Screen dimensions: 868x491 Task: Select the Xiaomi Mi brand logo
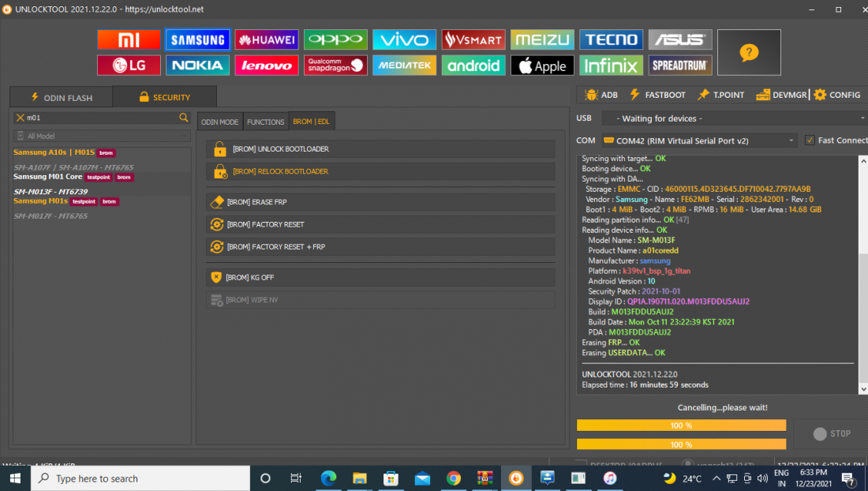coord(129,39)
